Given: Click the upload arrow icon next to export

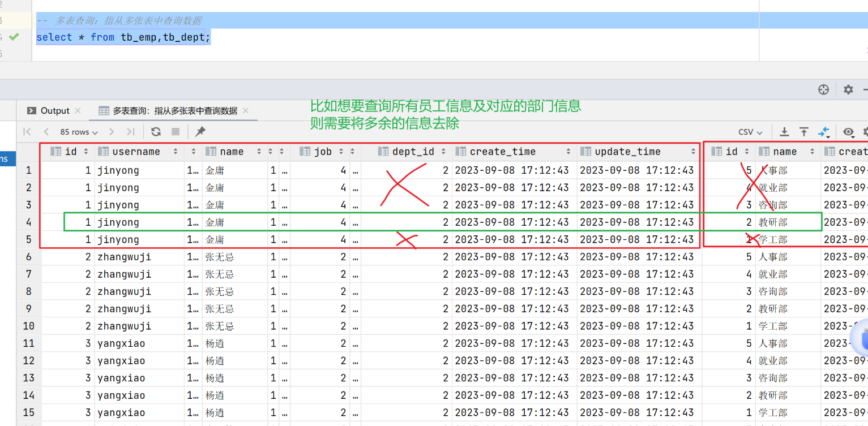Looking at the screenshot, I should pyautogui.click(x=804, y=132).
